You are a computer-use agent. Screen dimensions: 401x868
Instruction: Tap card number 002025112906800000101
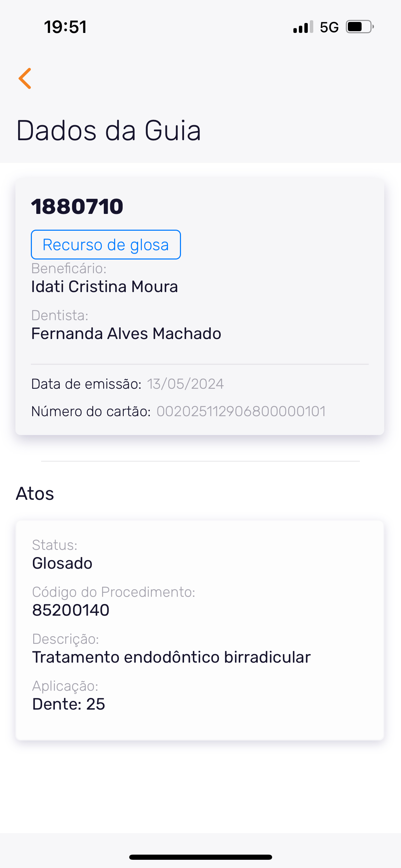point(241,411)
